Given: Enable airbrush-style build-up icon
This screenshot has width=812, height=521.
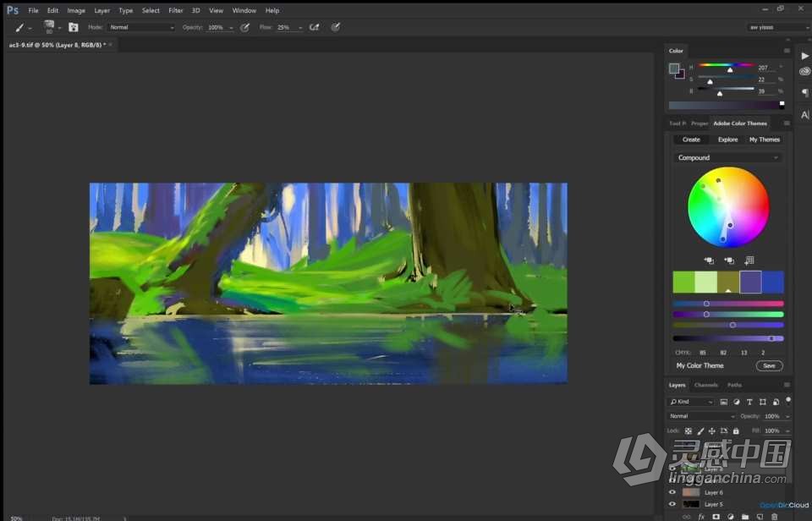Looking at the screenshot, I should click(x=315, y=27).
